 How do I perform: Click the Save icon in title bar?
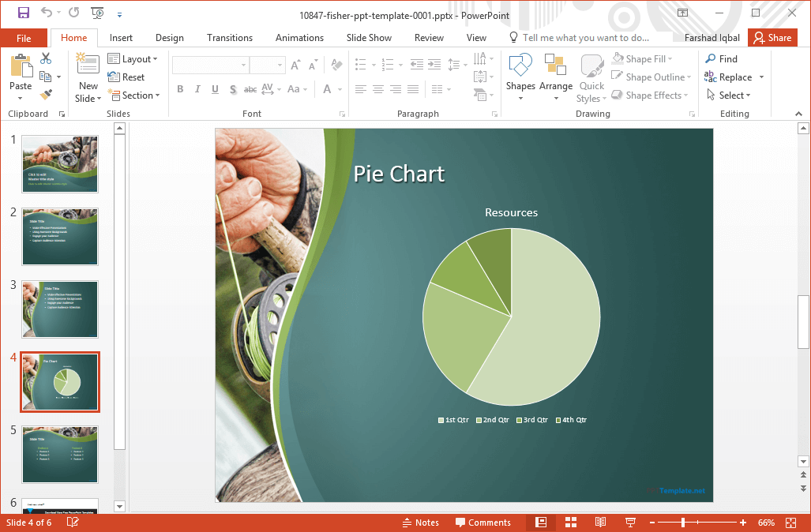(x=23, y=13)
